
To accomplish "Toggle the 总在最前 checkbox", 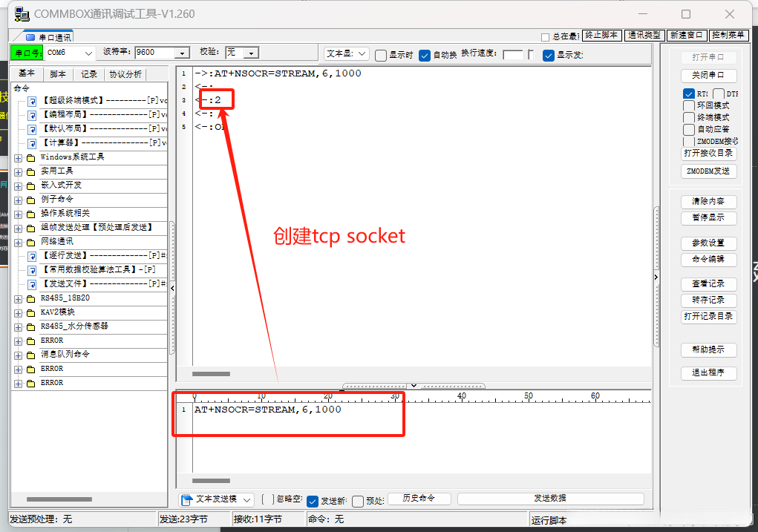I will (545, 37).
